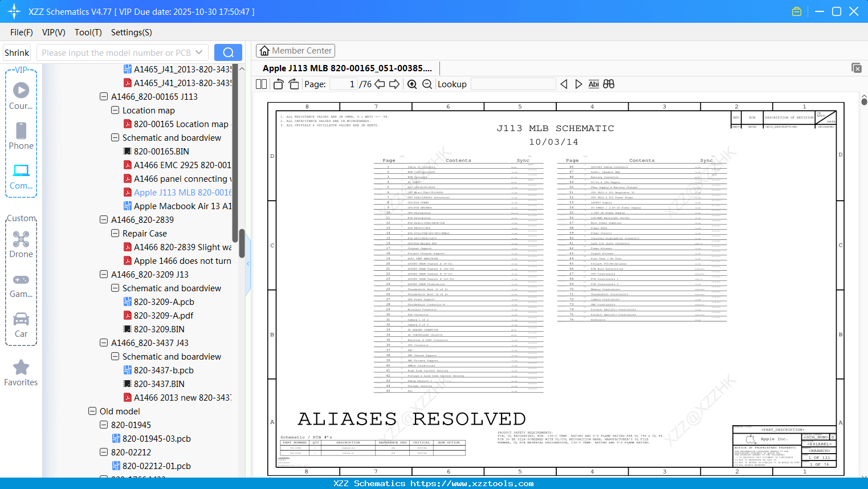The height and width of the screenshot is (489, 868).
Task: Select the highlighted Apple J113 MLB file
Action: coord(177,193)
